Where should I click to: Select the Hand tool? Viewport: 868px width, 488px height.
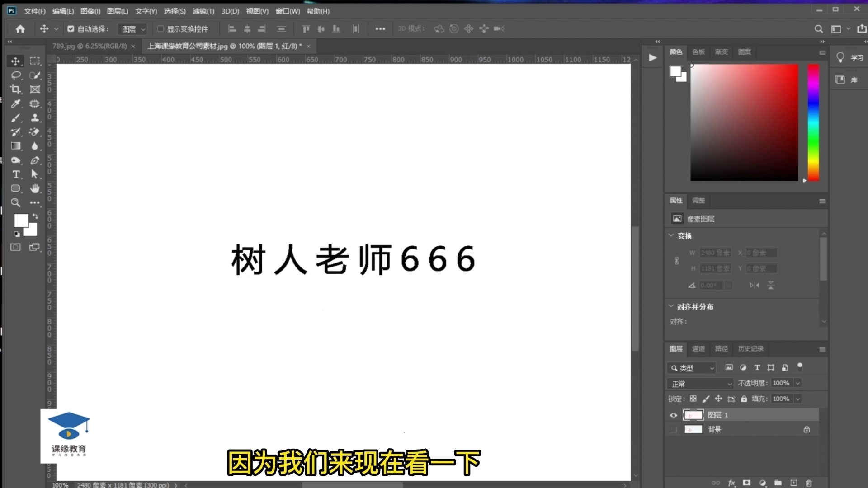(35, 188)
